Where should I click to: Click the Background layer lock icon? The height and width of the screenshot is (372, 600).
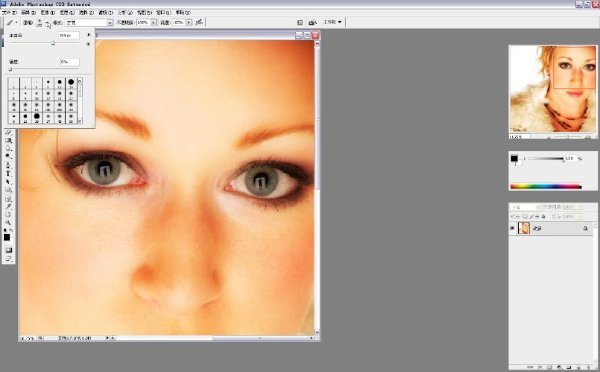(585, 228)
